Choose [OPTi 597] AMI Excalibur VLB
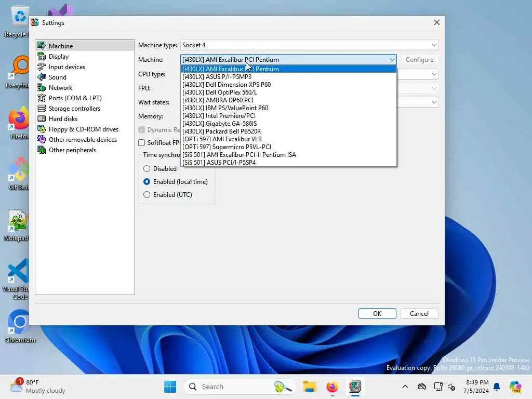The width and height of the screenshot is (532, 399). point(288,139)
